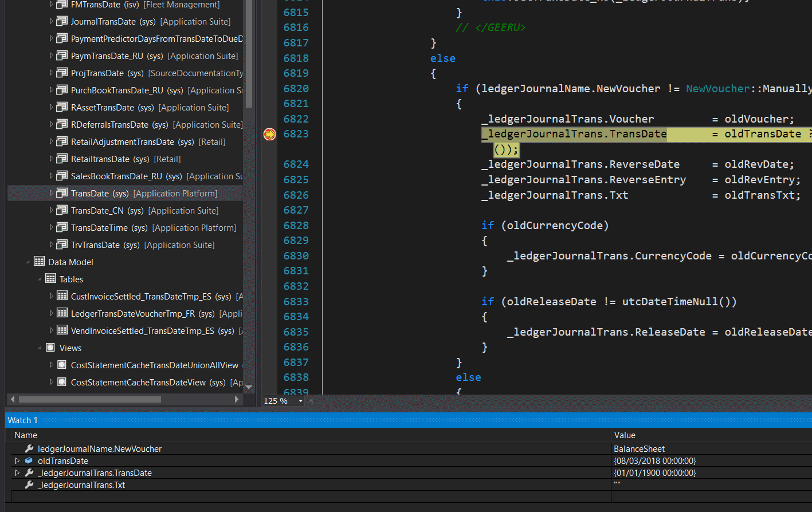Expand the TransDate (sys) tree node
This screenshot has width=812, height=512.
[51, 193]
